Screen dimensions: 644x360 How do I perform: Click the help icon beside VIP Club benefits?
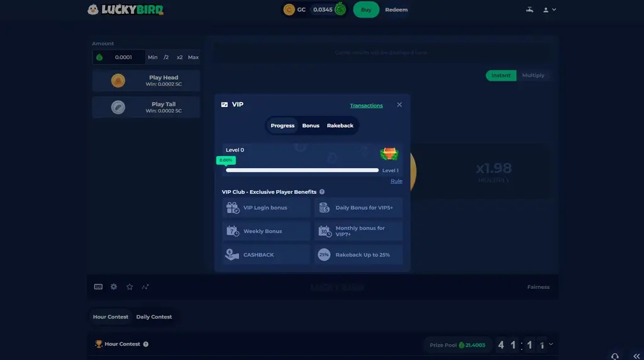click(x=322, y=192)
